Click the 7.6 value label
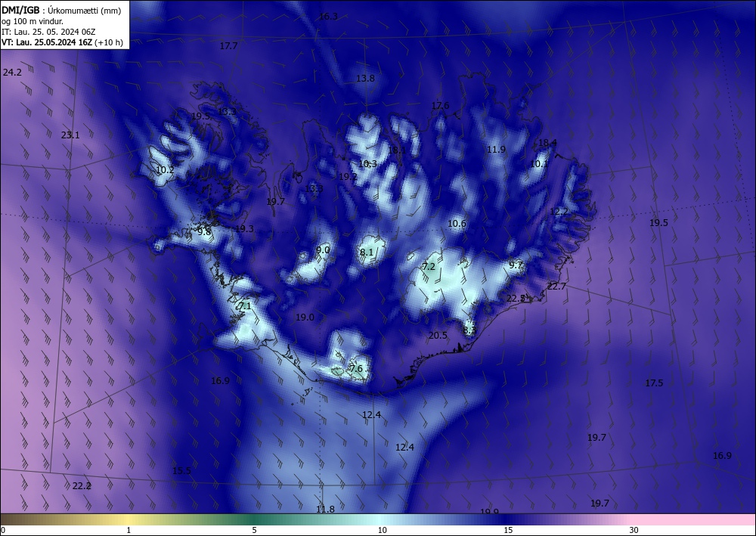 356,369
